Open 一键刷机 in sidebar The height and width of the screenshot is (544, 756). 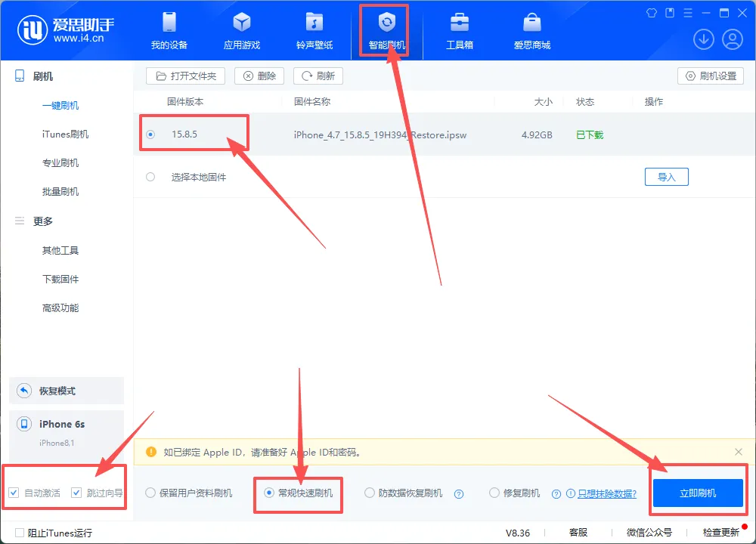tap(60, 106)
